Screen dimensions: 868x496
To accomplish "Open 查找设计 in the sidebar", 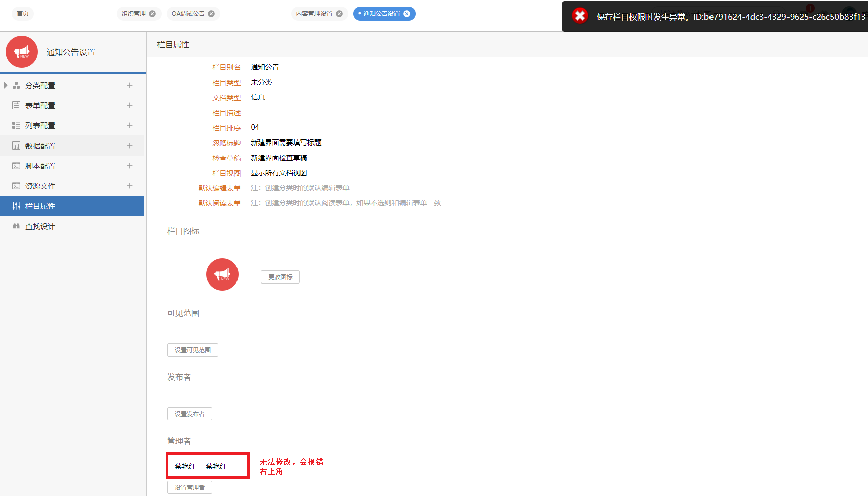I will coord(40,227).
